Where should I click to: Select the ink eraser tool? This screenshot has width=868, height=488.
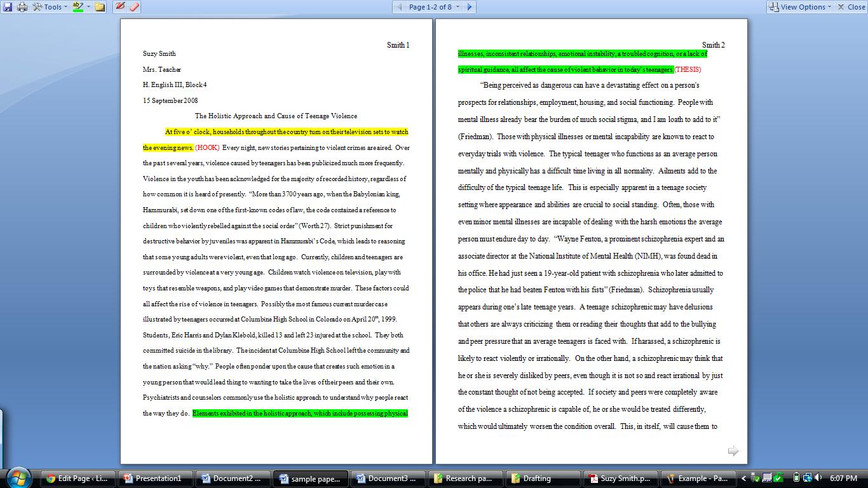tap(133, 7)
